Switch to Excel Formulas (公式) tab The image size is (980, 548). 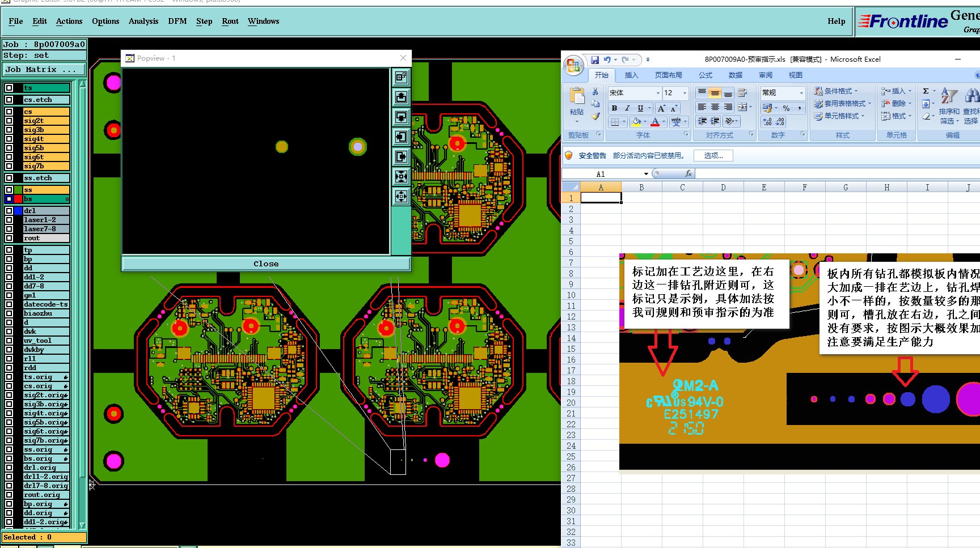[706, 75]
